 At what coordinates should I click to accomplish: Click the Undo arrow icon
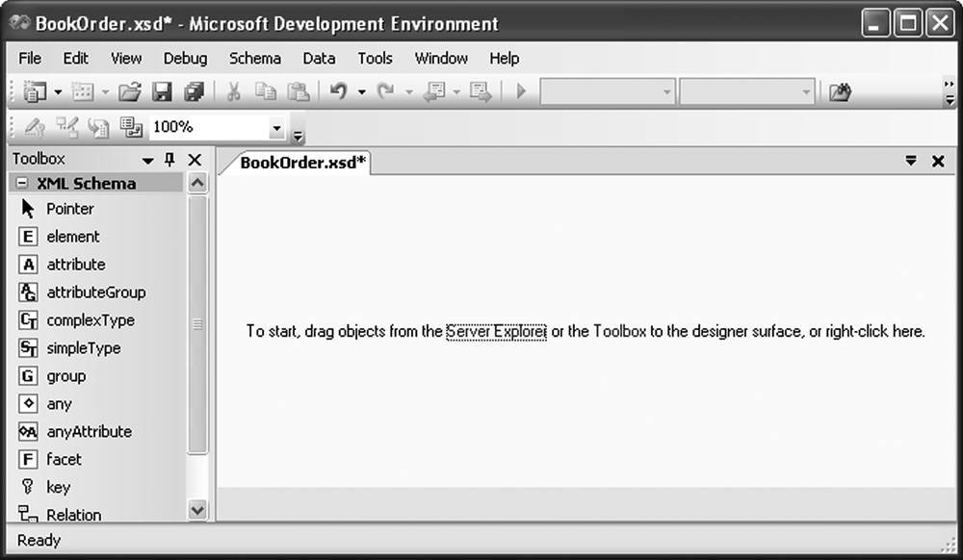(338, 92)
